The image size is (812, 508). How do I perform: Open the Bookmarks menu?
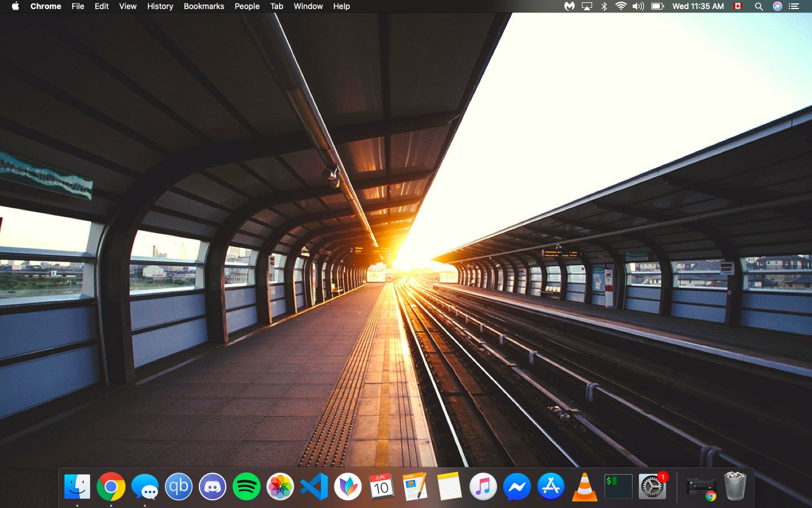coord(204,6)
